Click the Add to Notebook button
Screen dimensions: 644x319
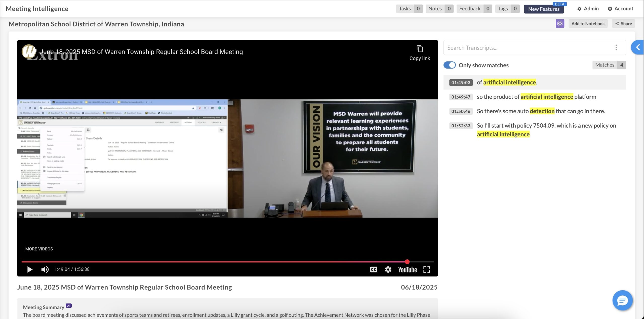[588, 24]
